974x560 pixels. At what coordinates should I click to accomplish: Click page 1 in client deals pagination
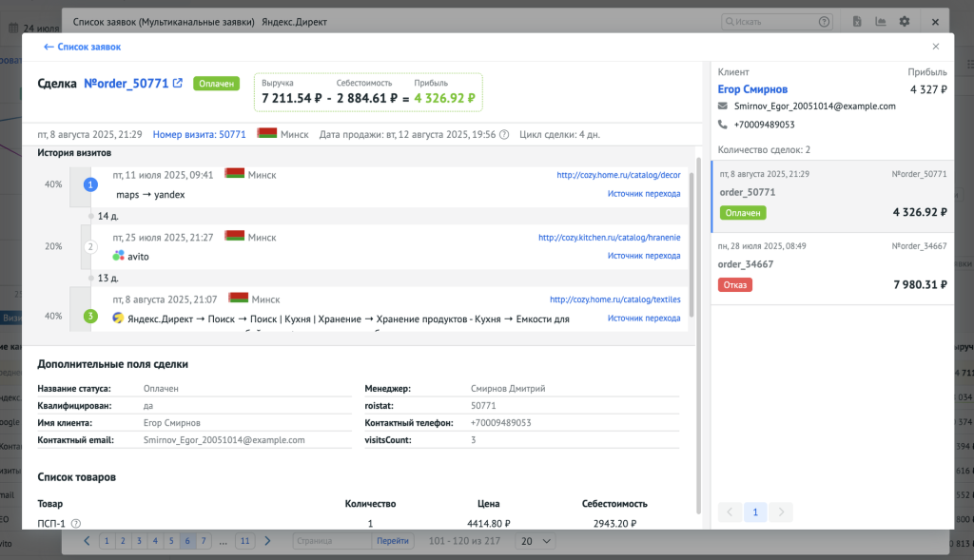(x=755, y=512)
